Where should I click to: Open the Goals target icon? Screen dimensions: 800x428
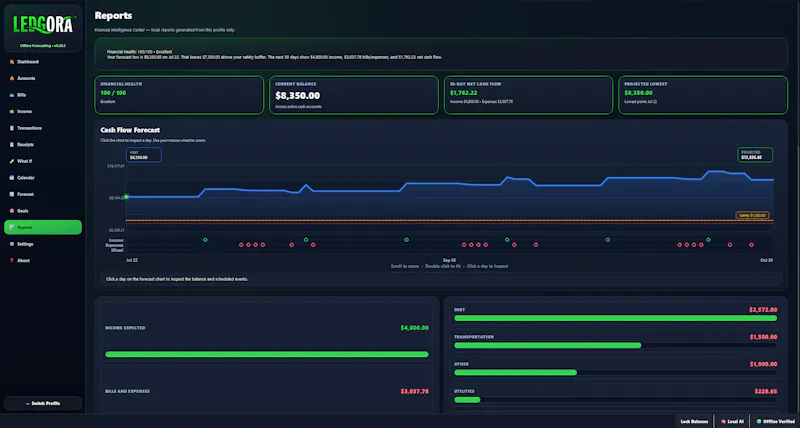point(12,211)
